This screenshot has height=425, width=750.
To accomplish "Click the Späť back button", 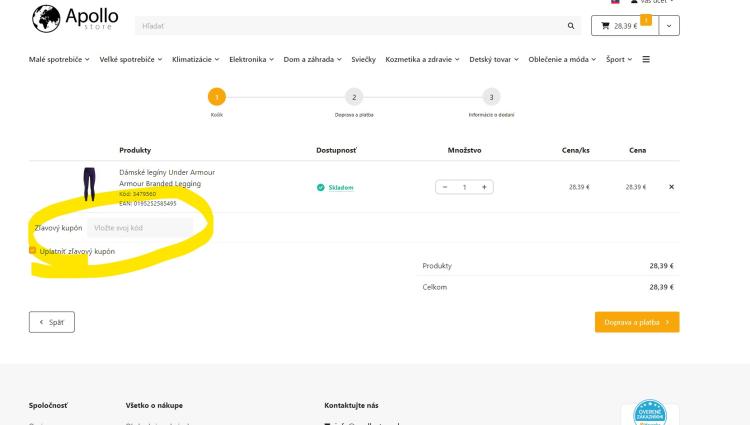I will tap(52, 322).
